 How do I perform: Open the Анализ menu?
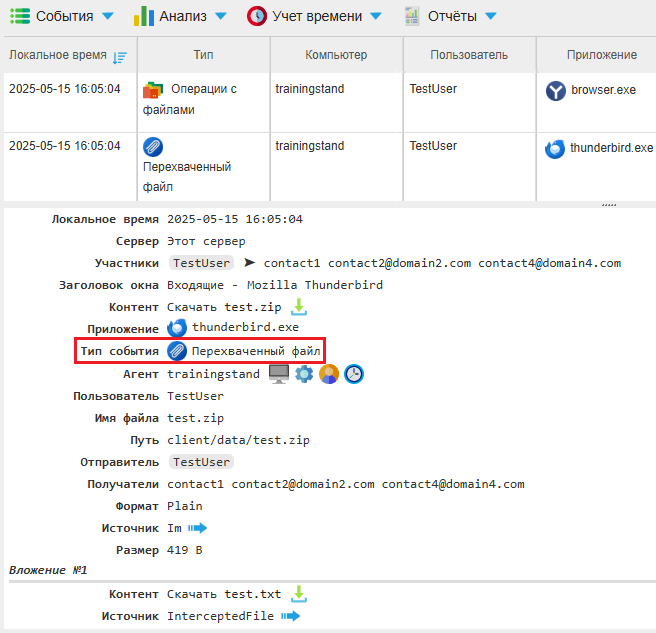pos(180,16)
